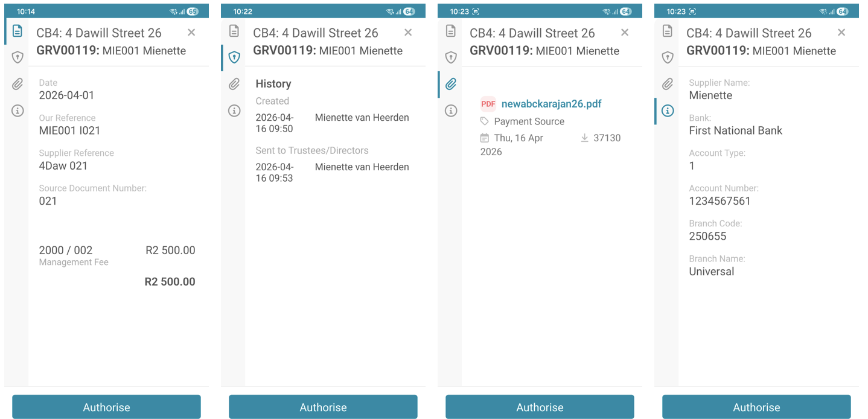
Task: Open paperclip attachments icon in first screen
Action: [x=17, y=84]
